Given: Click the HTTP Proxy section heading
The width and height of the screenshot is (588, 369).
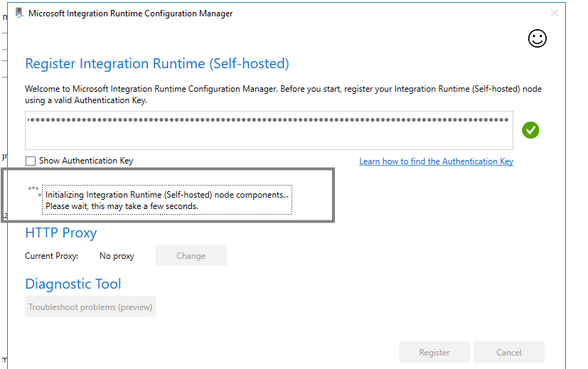Looking at the screenshot, I should (x=61, y=232).
